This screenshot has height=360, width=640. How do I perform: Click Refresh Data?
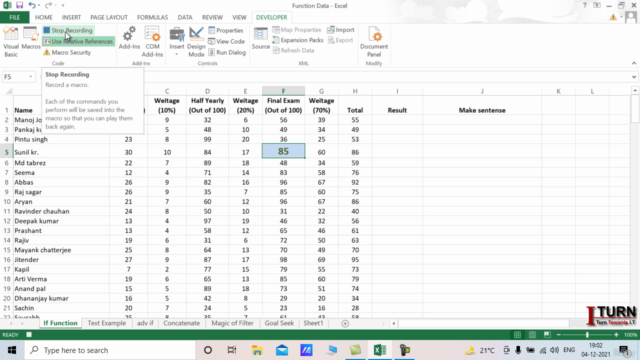point(293,50)
